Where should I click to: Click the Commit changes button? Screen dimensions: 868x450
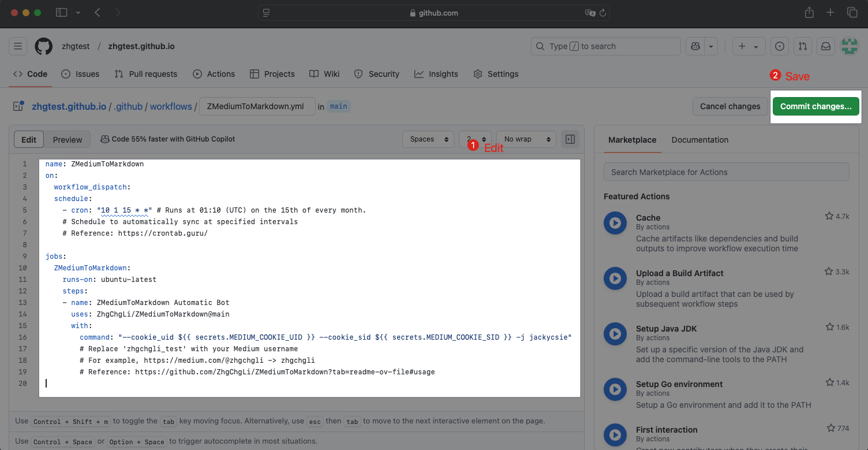[815, 106]
